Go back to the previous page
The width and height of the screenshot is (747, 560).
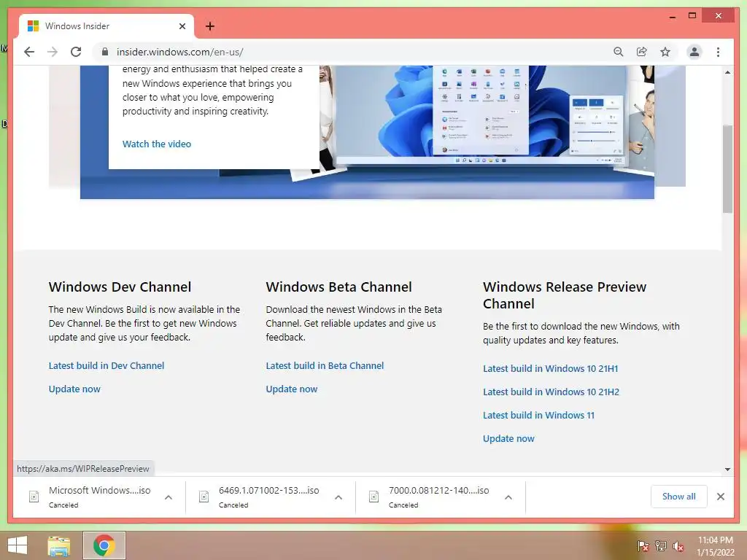[x=29, y=52]
